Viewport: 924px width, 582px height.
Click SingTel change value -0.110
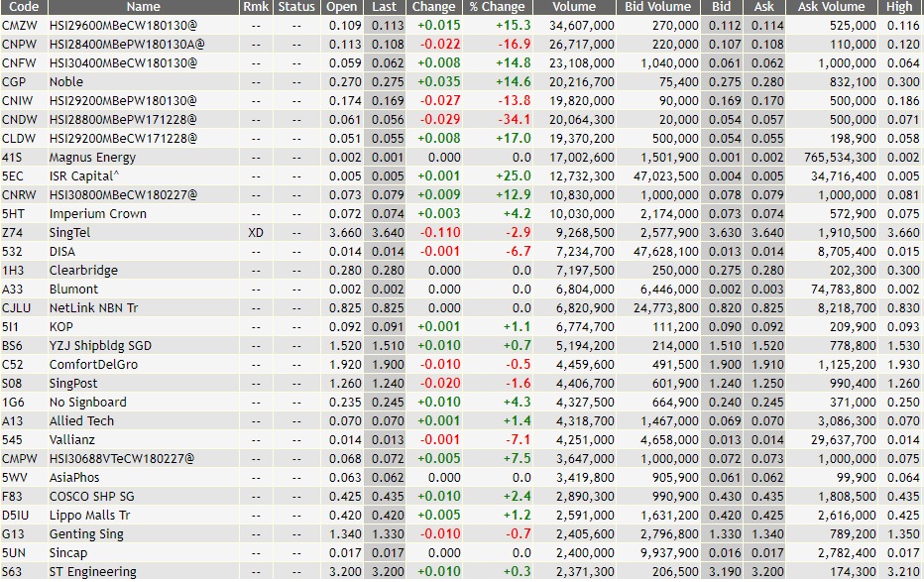coord(440,233)
